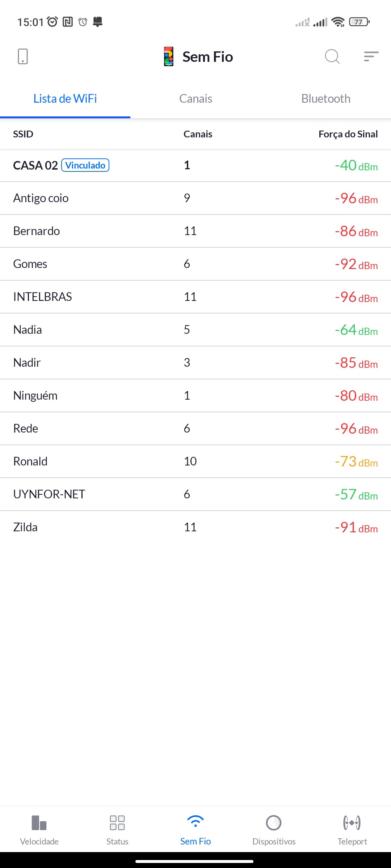Sort by the Força do Sinal column header
Viewport: 391px width, 868px height.
pos(348,134)
